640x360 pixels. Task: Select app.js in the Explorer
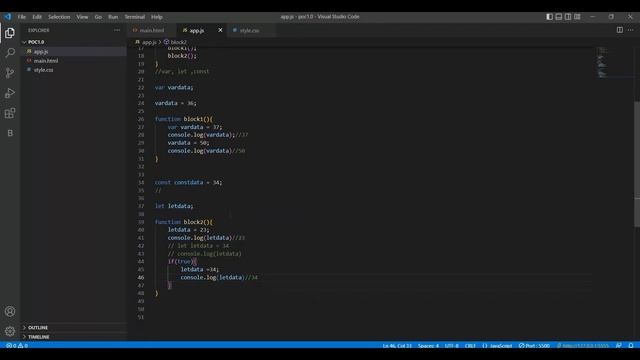tap(73, 51)
